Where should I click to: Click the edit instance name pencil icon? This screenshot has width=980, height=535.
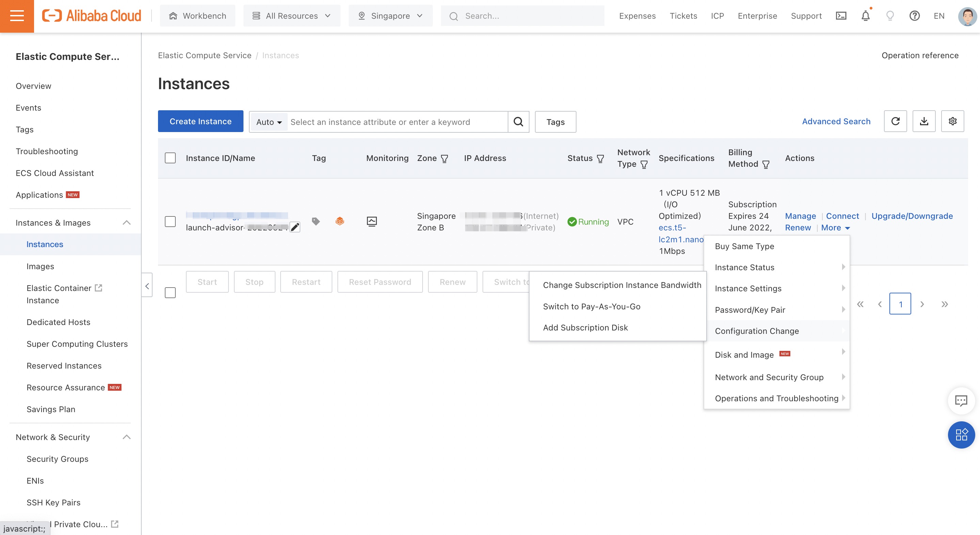[295, 227]
